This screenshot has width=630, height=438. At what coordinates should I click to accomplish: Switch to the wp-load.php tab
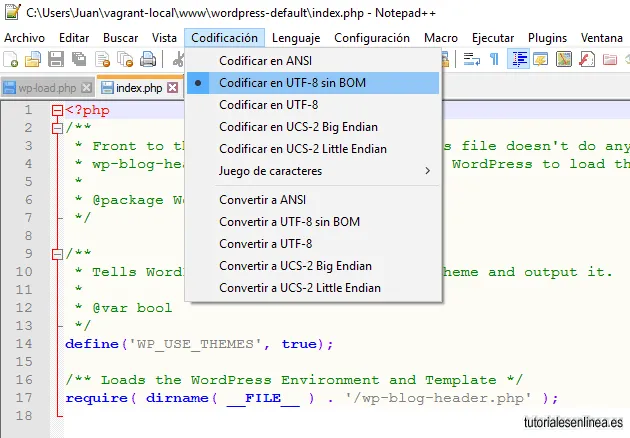[47, 88]
